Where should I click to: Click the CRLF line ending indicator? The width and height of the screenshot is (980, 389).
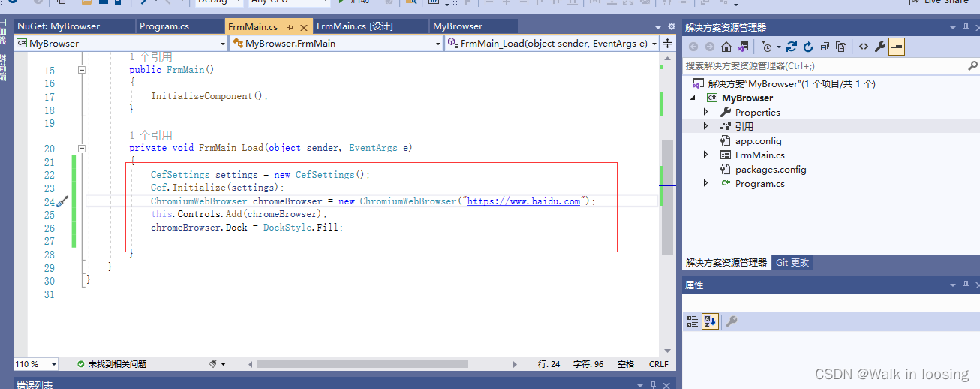(658, 364)
